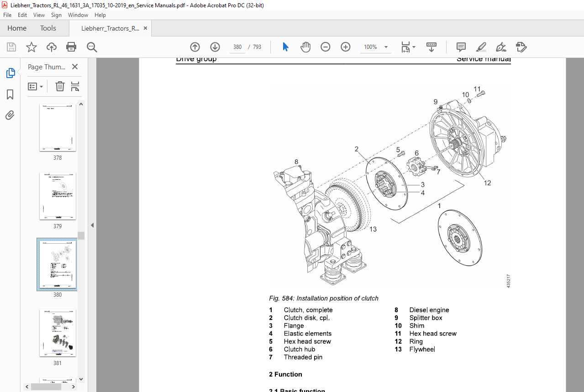Close the Page Thumbnails panel
584x392 pixels.
click(x=75, y=67)
